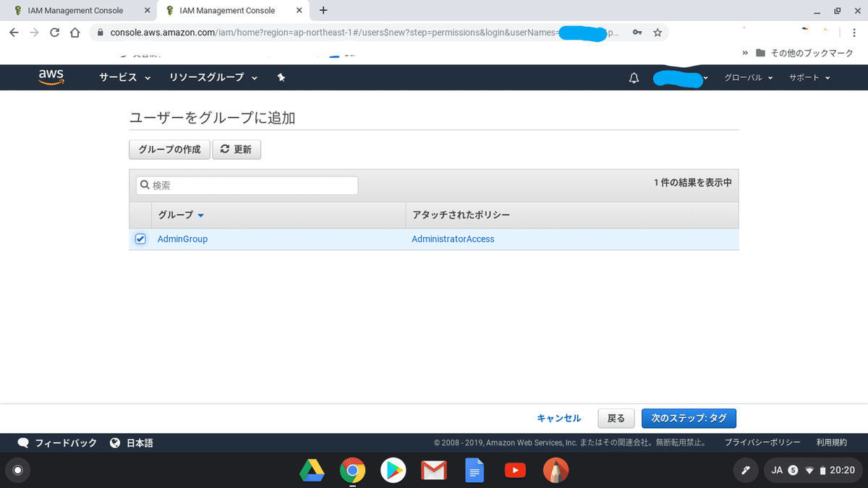Open the account name dropdown in the navbar
The height and width of the screenshot is (488, 868).
[x=680, y=77]
